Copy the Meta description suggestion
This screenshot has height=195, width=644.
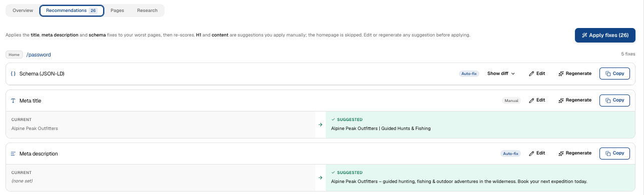[614, 153]
